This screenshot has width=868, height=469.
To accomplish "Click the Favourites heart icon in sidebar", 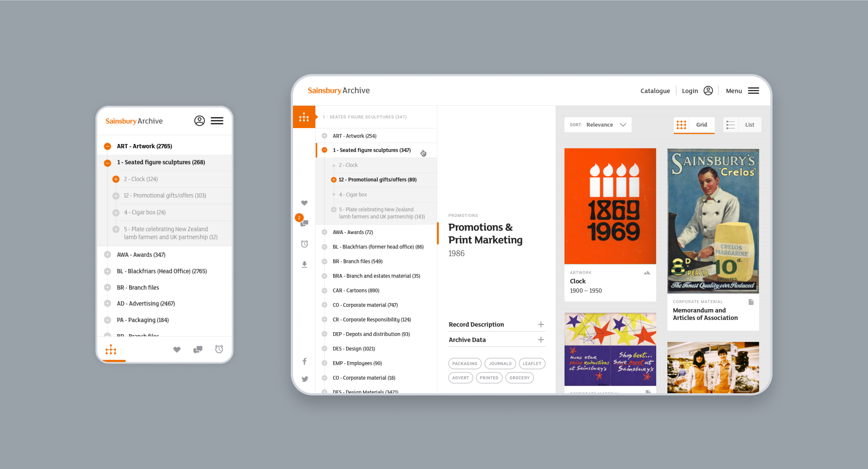I will point(305,203).
